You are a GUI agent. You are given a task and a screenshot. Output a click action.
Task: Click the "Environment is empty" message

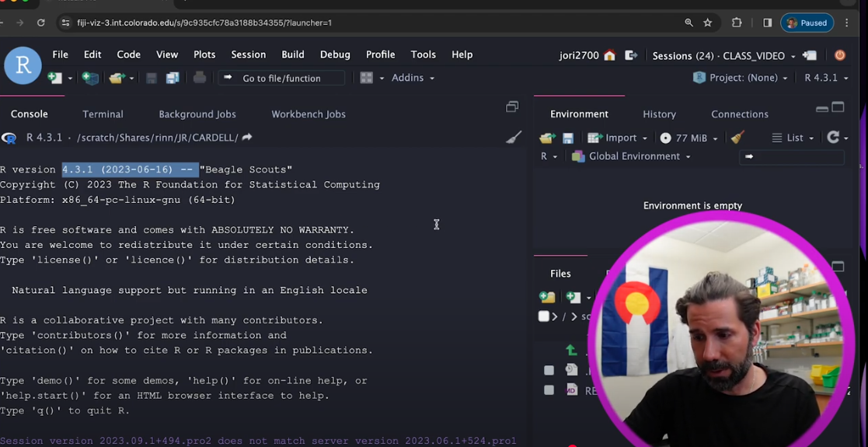[692, 205]
